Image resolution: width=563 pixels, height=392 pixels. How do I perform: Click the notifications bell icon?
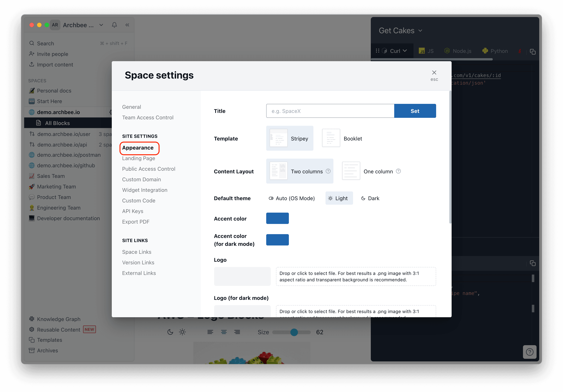click(x=114, y=25)
